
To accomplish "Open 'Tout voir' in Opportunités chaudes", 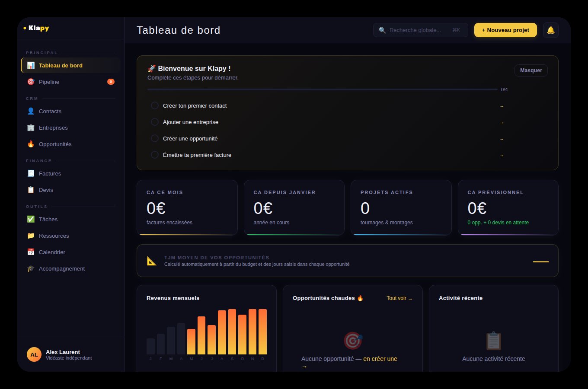I will (399, 298).
